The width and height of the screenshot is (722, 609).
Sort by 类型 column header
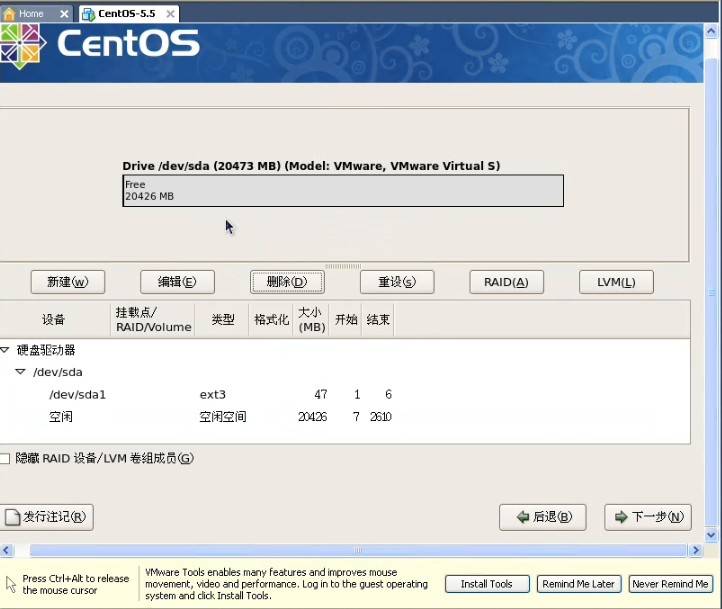point(222,319)
